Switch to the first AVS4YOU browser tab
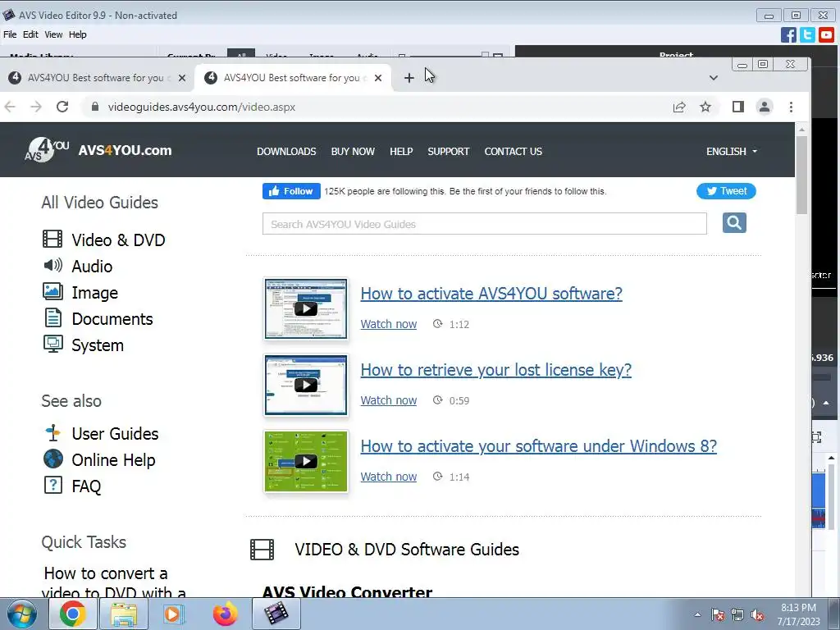The image size is (840, 630). coord(97,78)
